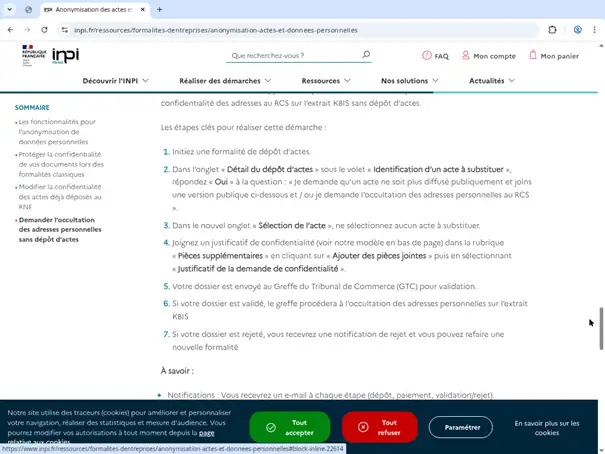Click the search magnifier icon
This screenshot has width=605, height=454.
[x=366, y=56]
